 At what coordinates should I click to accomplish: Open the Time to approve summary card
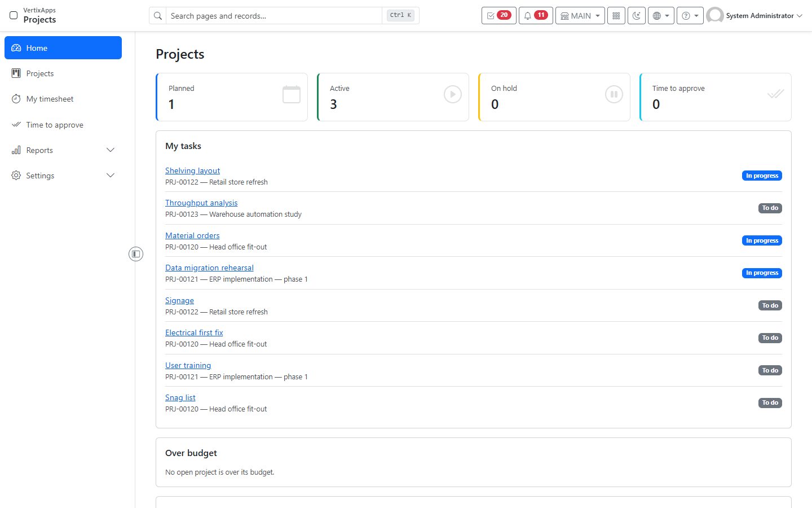click(716, 97)
